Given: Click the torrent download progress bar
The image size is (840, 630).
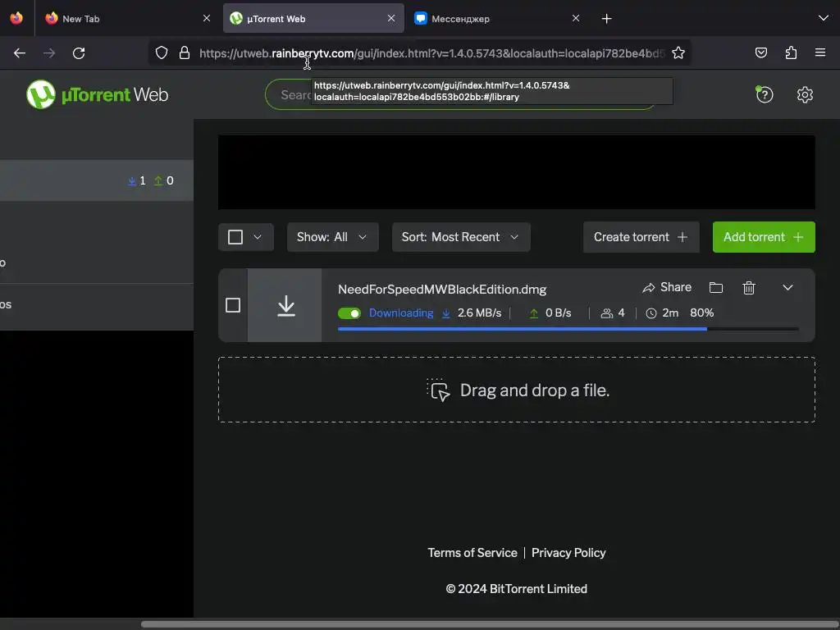Looking at the screenshot, I should click(x=568, y=329).
